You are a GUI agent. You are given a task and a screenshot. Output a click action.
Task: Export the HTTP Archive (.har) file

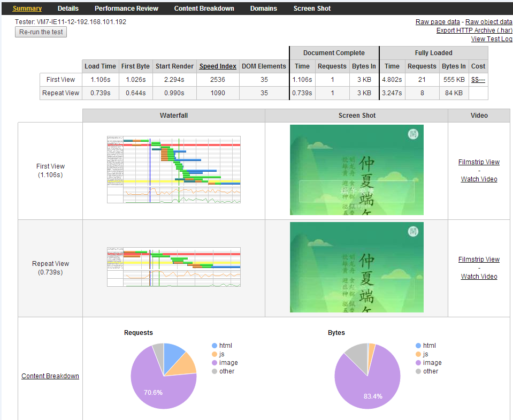click(474, 30)
